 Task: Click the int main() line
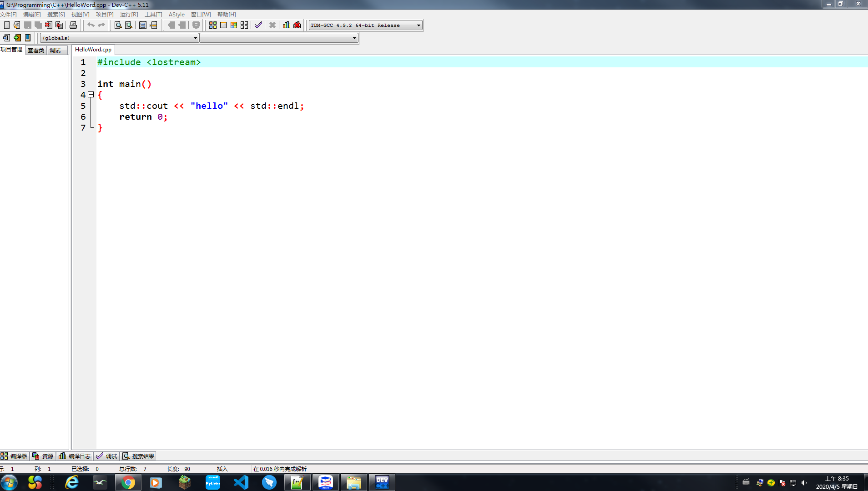click(x=124, y=84)
